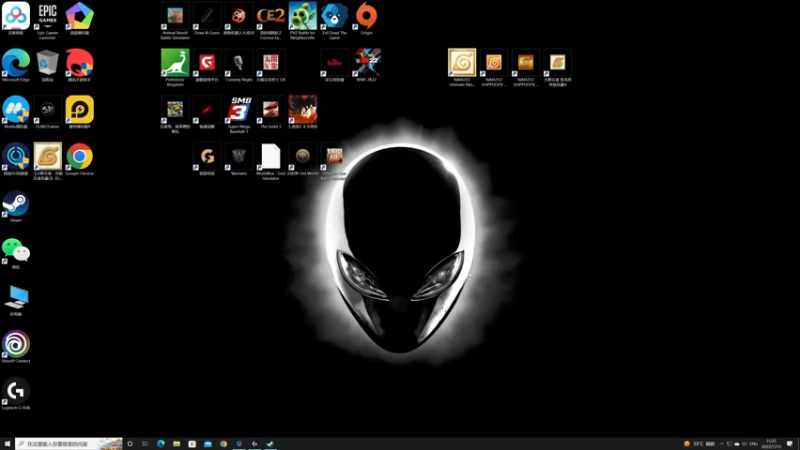Select the Origin launcher icon
The height and width of the screenshot is (450, 800).
pyautogui.click(x=366, y=18)
